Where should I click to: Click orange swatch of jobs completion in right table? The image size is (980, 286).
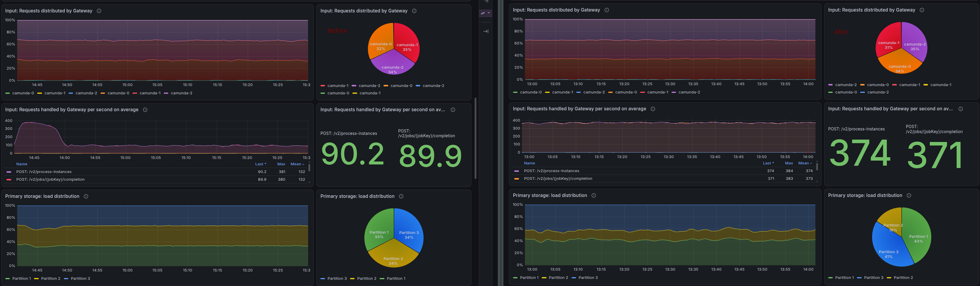click(x=517, y=179)
